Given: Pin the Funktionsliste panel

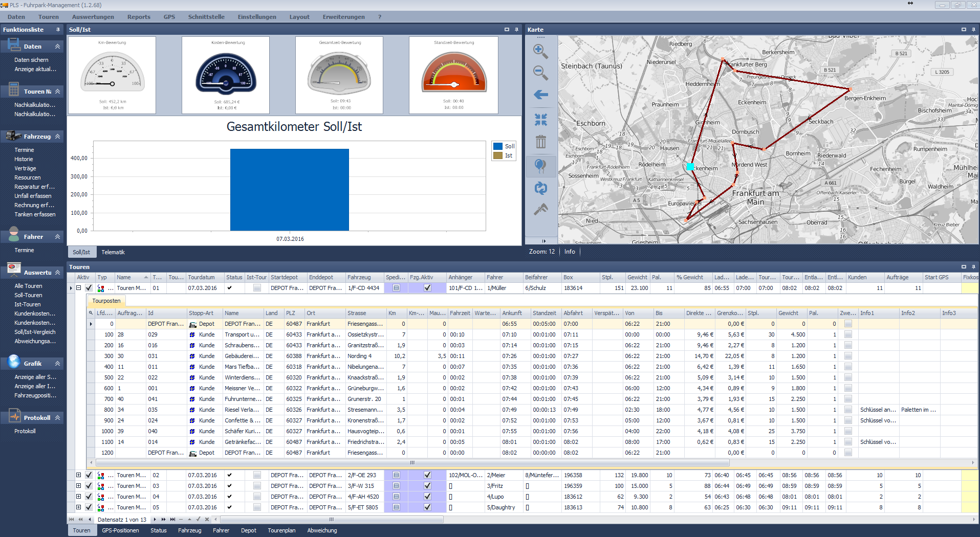Looking at the screenshot, I should 58,30.
